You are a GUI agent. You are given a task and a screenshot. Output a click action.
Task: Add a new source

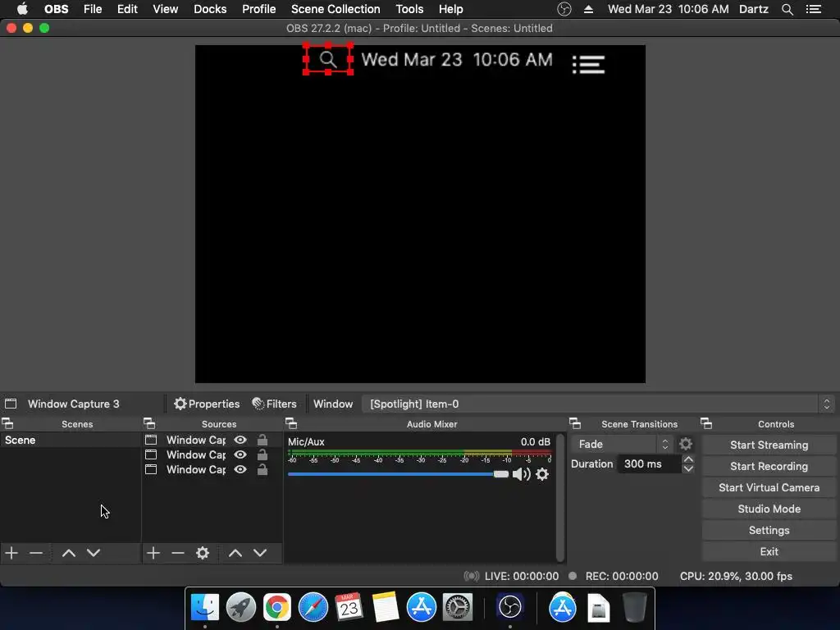click(x=153, y=553)
